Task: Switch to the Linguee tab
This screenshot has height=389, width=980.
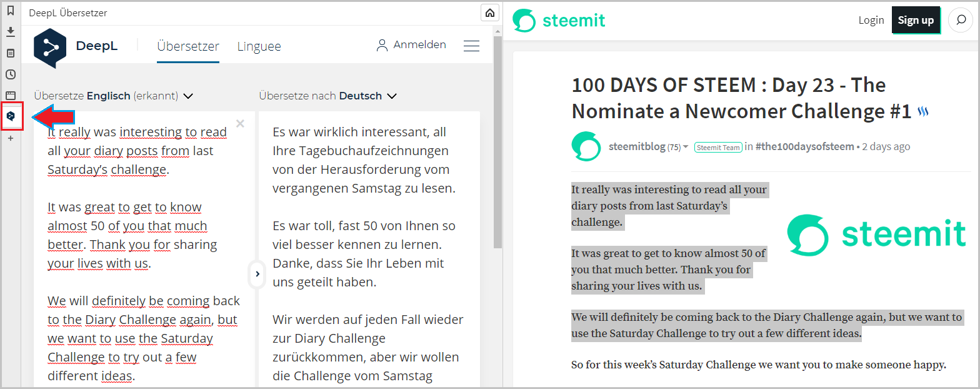Action: pyautogui.click(x=259, y=46)
